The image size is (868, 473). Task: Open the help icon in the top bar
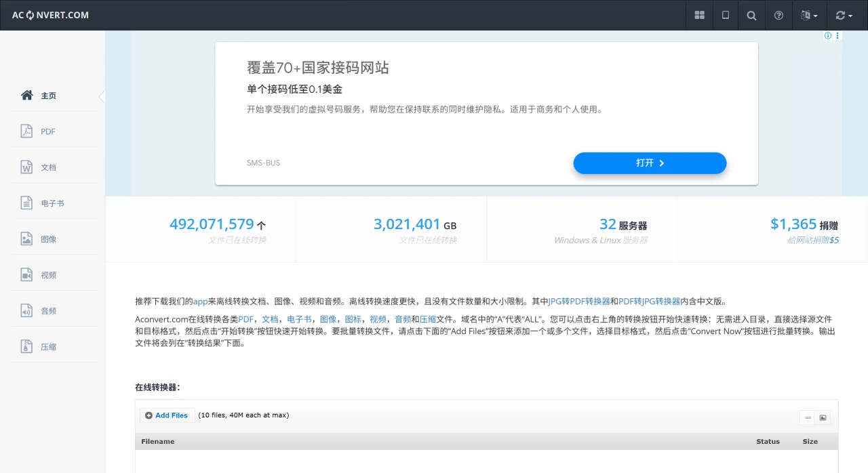click(x=778, y=15)
